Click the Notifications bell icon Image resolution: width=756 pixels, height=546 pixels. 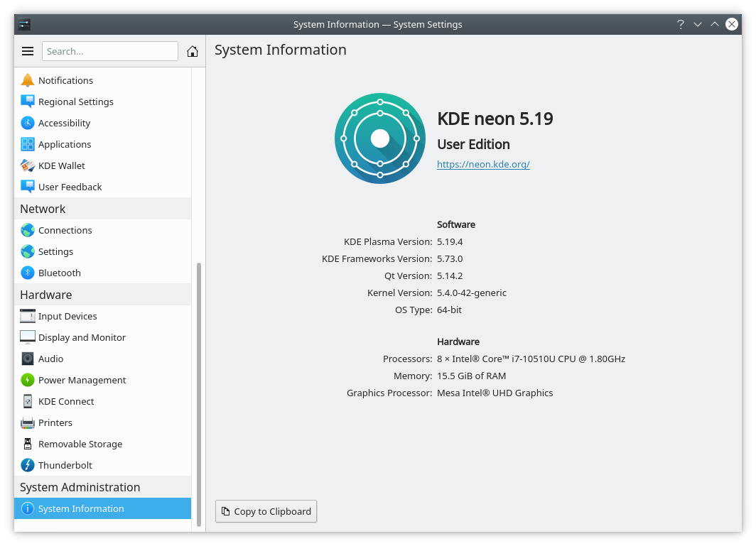tap(28, 80)
